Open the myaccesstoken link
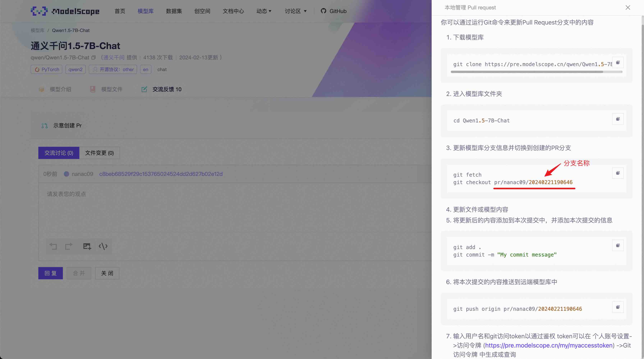 549,345
